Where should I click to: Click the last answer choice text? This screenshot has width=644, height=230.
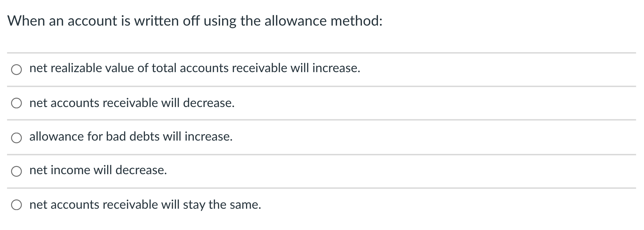click(145, 205)
